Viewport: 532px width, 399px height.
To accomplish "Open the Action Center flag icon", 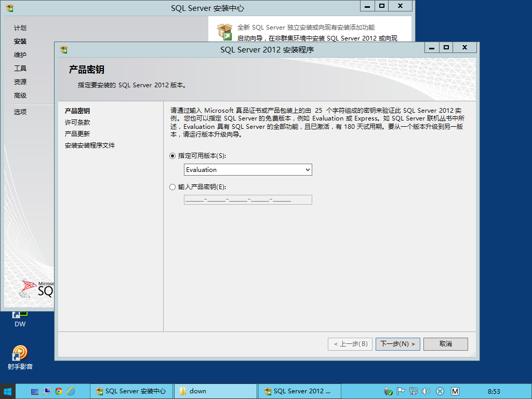I will [401, 392].
